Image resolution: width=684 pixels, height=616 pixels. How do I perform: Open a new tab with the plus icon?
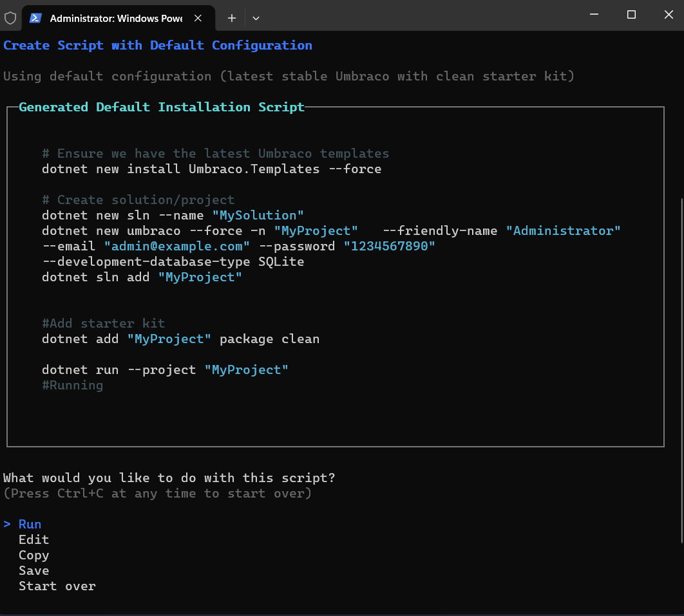(231, 18)
